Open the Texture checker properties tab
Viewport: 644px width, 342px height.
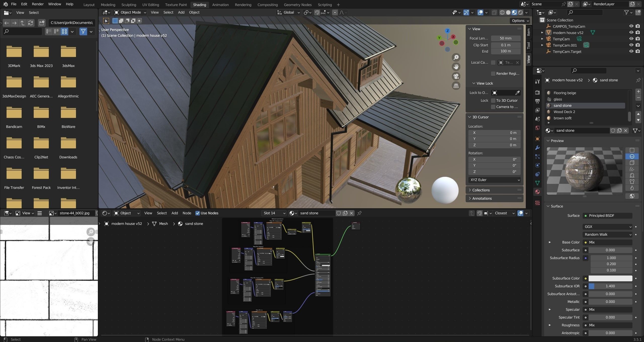coord(538,203)
